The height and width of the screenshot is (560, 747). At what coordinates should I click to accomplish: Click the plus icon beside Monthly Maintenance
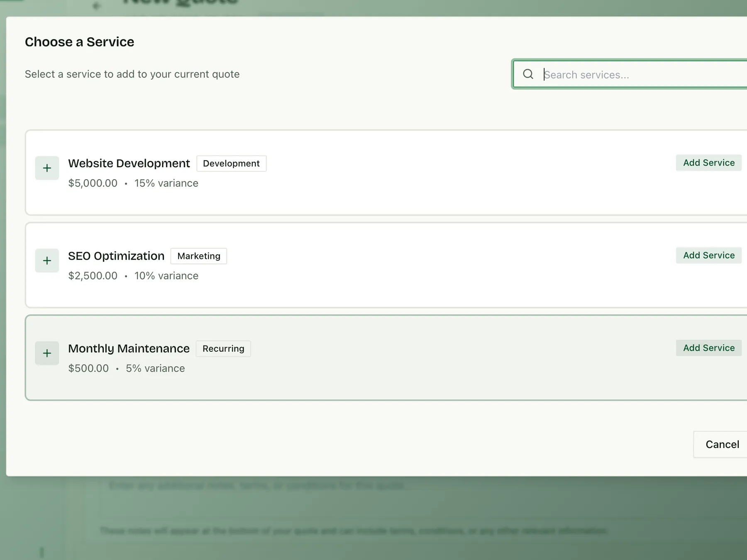[47, 353]
